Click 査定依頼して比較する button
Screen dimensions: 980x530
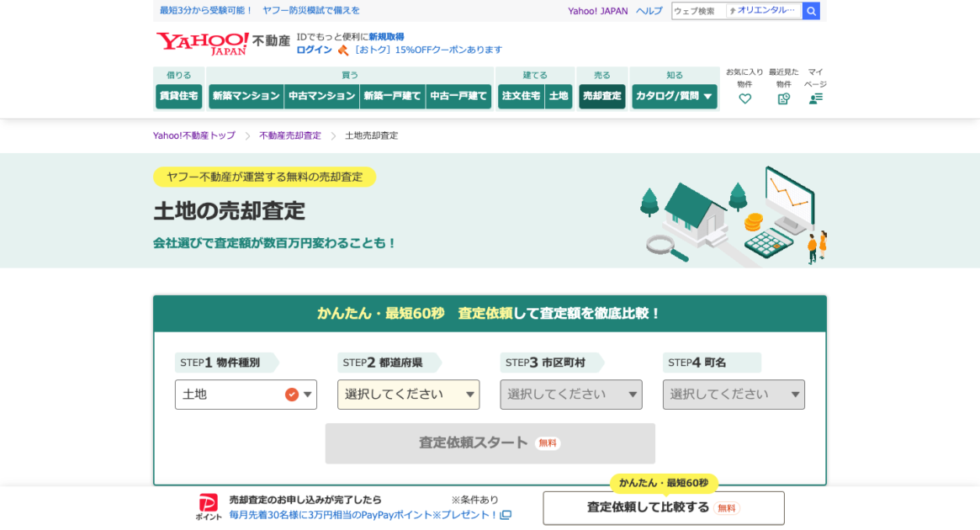coord(663,507)
